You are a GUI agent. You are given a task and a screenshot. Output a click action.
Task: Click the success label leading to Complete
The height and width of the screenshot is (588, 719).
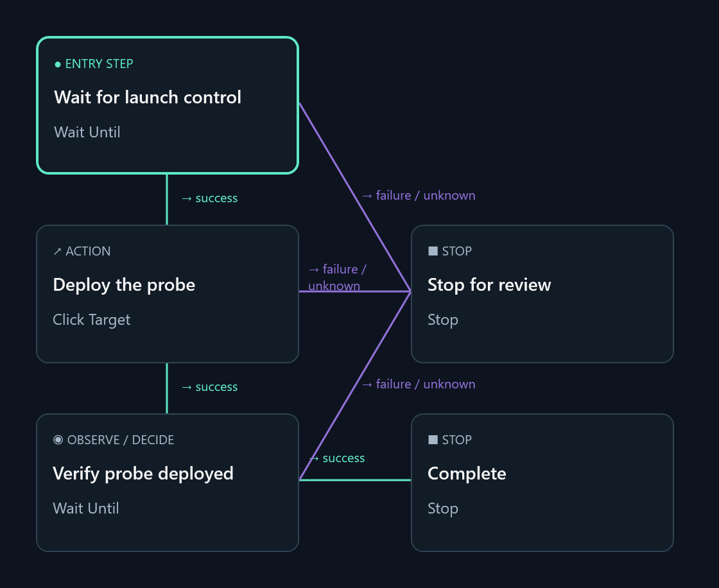[337, 458]
